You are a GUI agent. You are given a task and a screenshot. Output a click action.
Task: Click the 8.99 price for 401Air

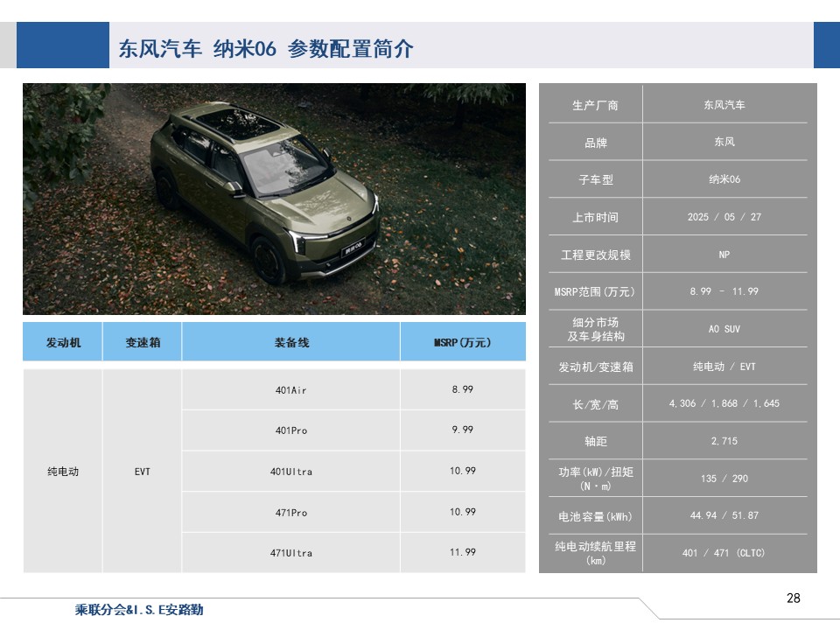click(x=463, y=389)
